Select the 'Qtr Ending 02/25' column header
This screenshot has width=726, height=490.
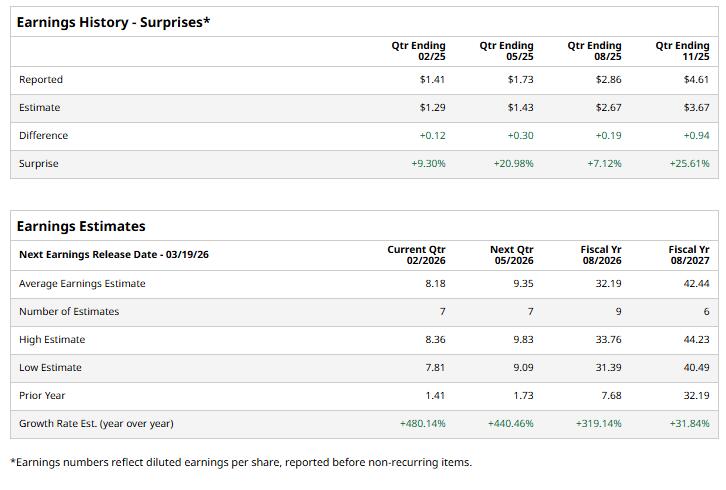coord(418,51)
